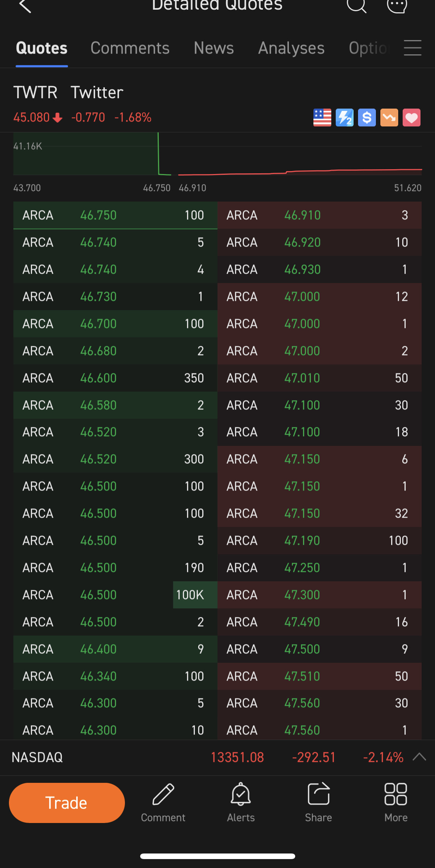Viewport: 435px width, 868px height.
Task: Tap the back arrow at top left
Action: click(25, 6)
